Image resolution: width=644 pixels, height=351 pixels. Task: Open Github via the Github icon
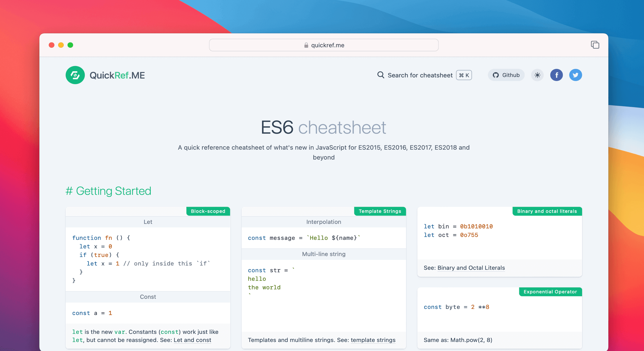coord(496,75)
